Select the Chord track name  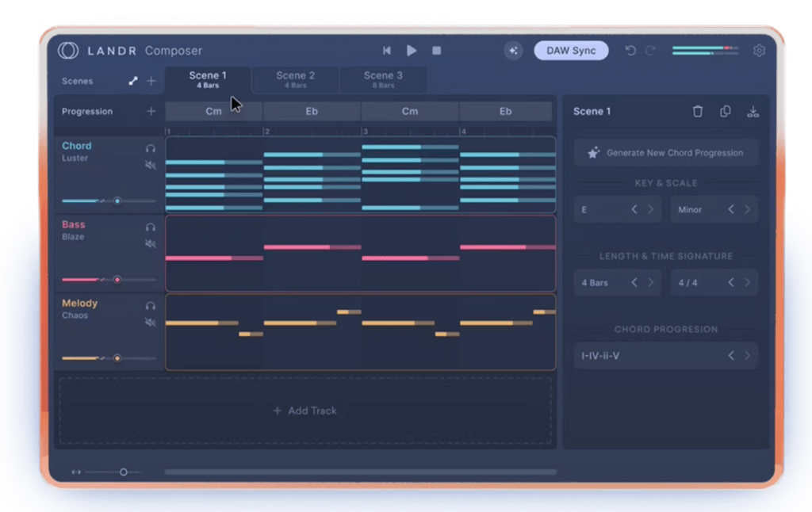click(x=77, y=146)
